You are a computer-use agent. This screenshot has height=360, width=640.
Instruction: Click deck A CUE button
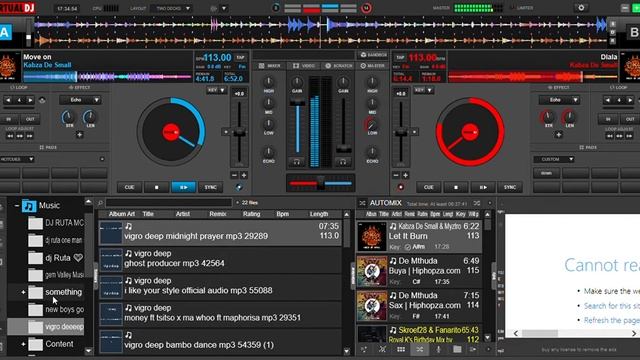[x=129, y=187]
